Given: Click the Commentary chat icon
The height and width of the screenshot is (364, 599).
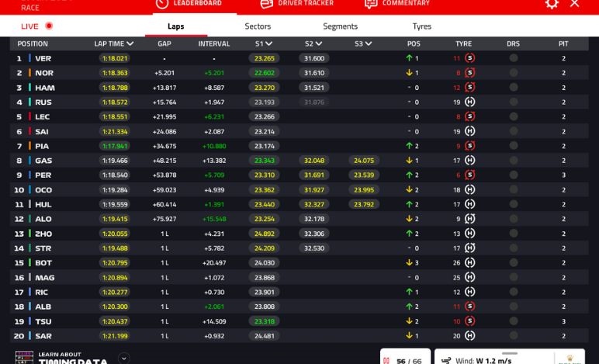Looking at the screenshot, I should pyautogui.click(x=370, y=4).
